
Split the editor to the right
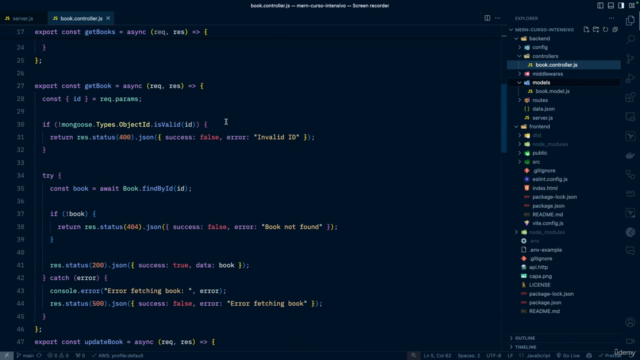click(487, 18)
